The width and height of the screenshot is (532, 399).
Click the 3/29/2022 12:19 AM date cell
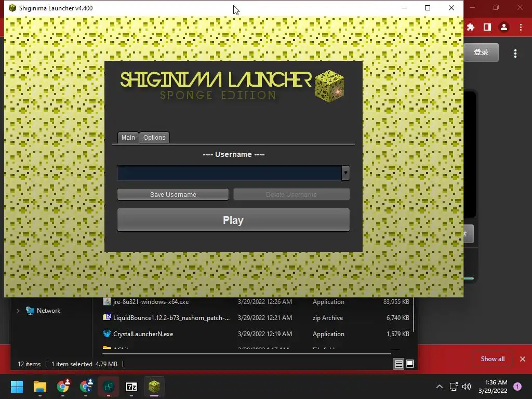[x=264, y=334]
